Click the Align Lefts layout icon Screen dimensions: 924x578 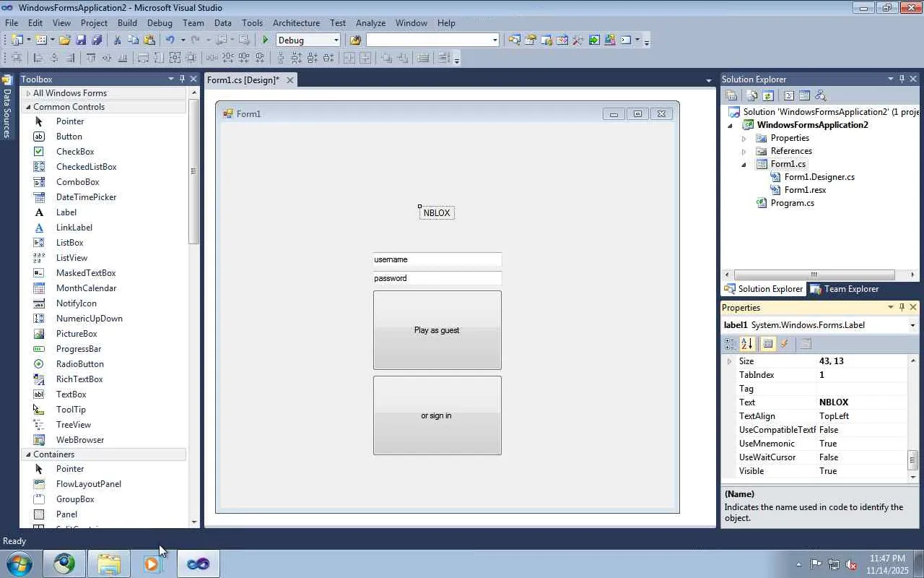[x=38, y=59]
